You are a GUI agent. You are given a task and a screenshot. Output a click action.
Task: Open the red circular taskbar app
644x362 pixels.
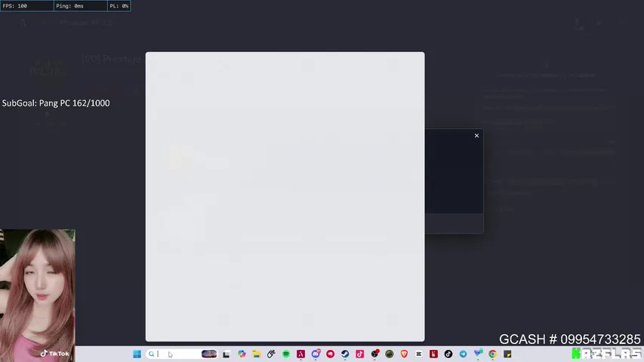click(330, 354)
